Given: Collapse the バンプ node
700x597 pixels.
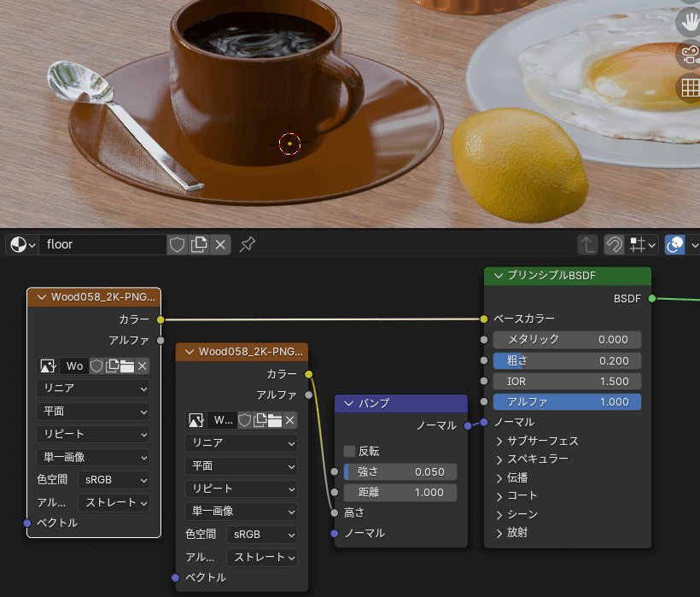Looking at the screenshot, I should click(348, 403).
